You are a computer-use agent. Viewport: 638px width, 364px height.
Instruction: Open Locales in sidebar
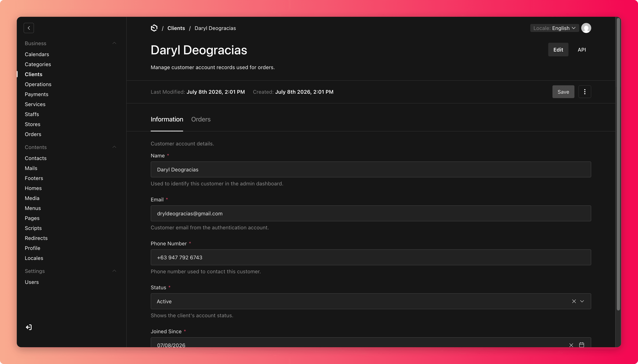34,258
